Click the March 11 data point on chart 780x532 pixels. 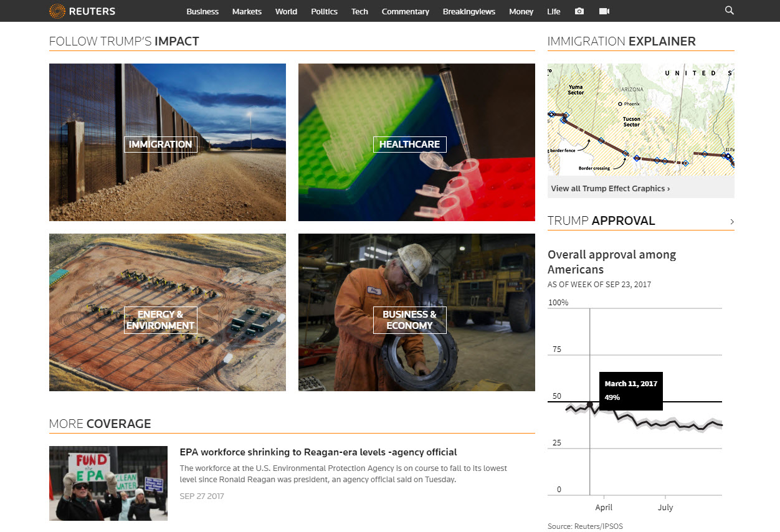coord(590,404)
